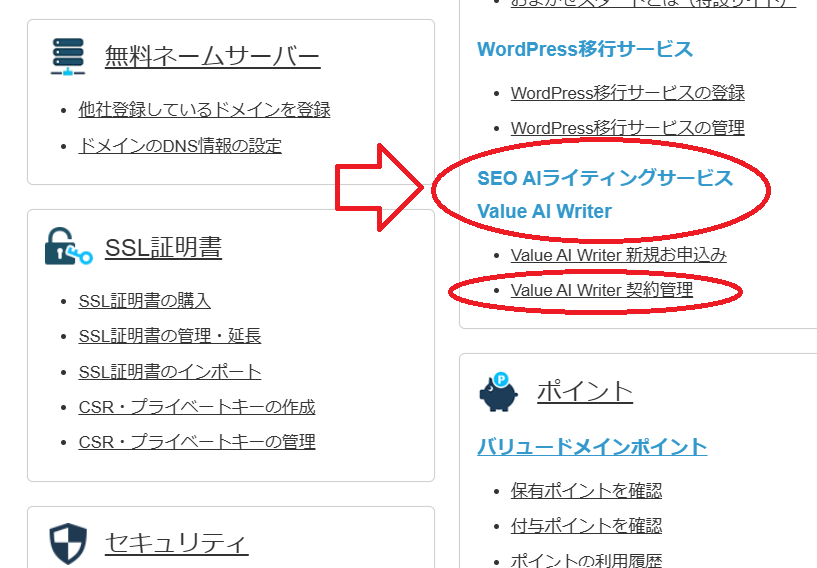The height and width of the screenshot is (568, 817).
Task: Open SSL証明書の管理・延長 link
Action: tap(170, 336)
